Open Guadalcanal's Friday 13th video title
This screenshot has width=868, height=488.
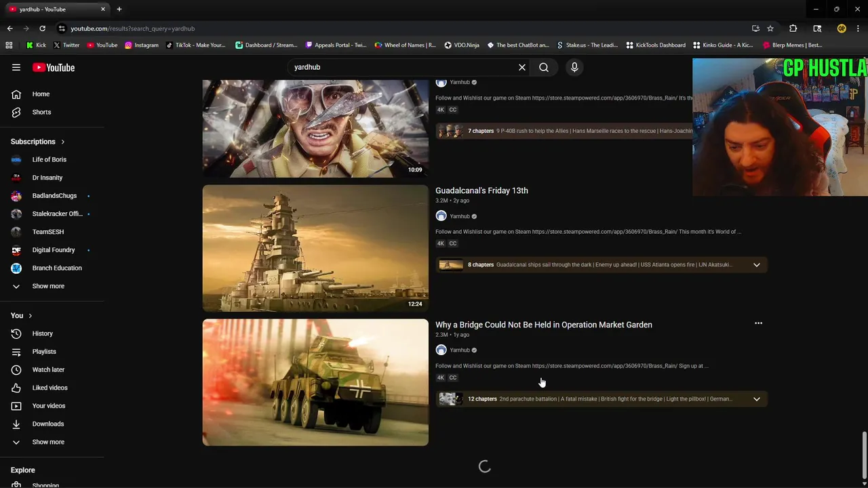[481, 190]
